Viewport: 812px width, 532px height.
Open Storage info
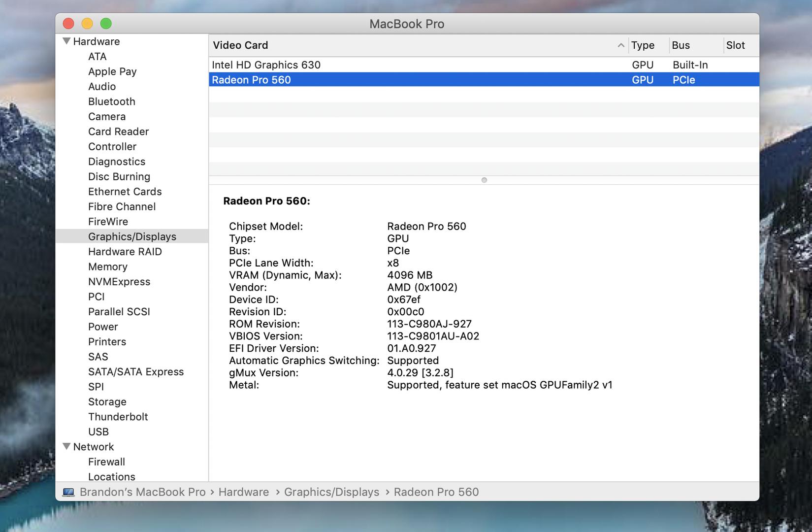click(107, 402)
